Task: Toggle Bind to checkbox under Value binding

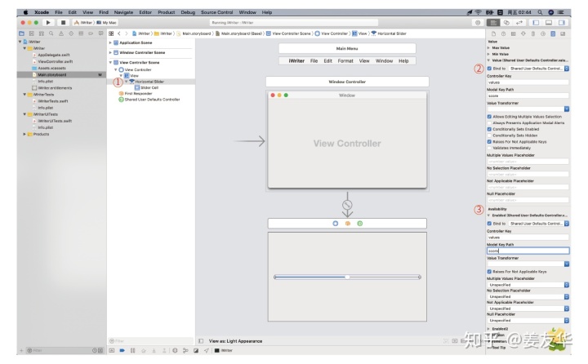Action: coord(489,69)
